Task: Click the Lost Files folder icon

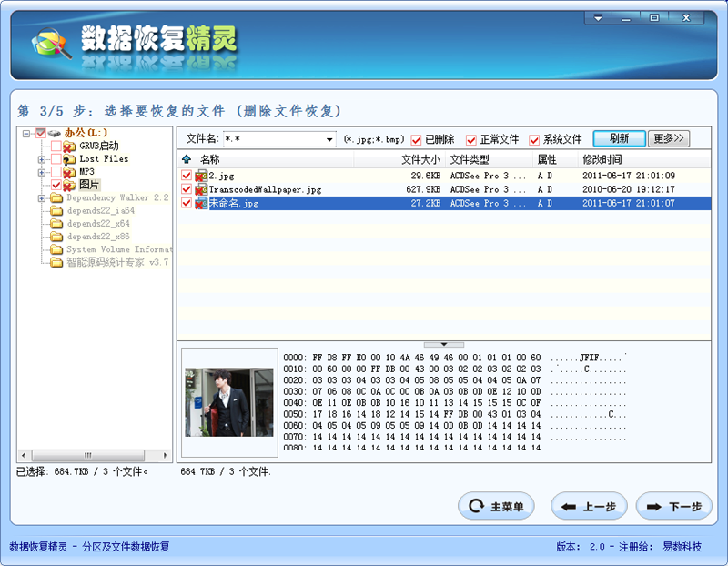Action: [x=69, y=159]
